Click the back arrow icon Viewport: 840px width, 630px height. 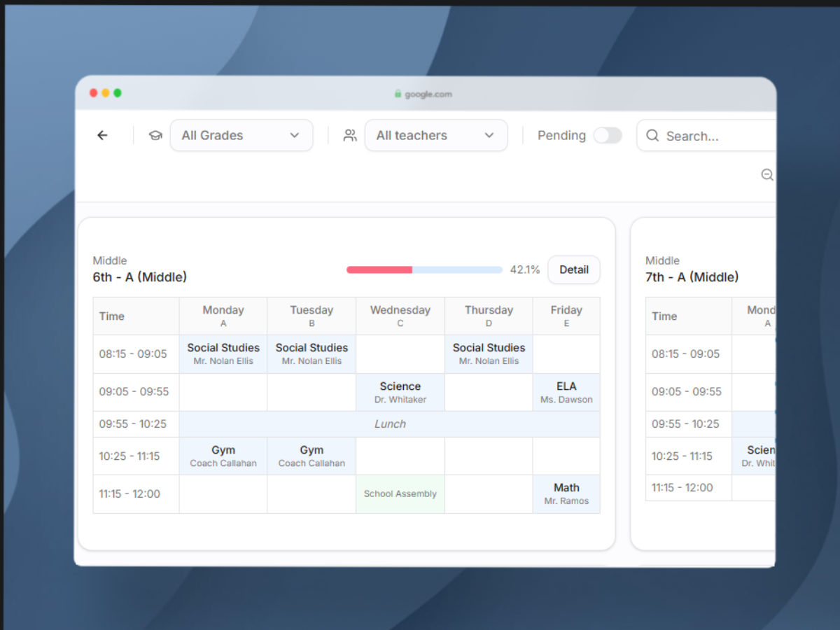[102, 136]
